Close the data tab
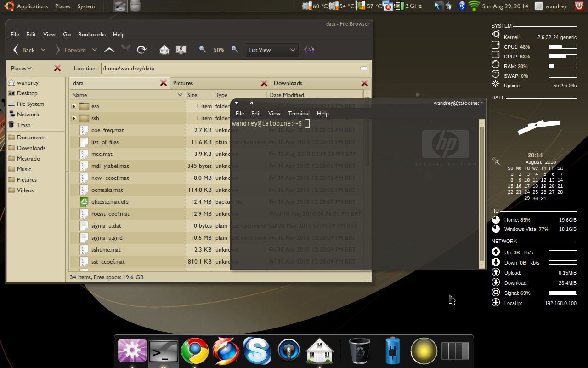This screenshot has height=368, width=588. pos(164,83)
